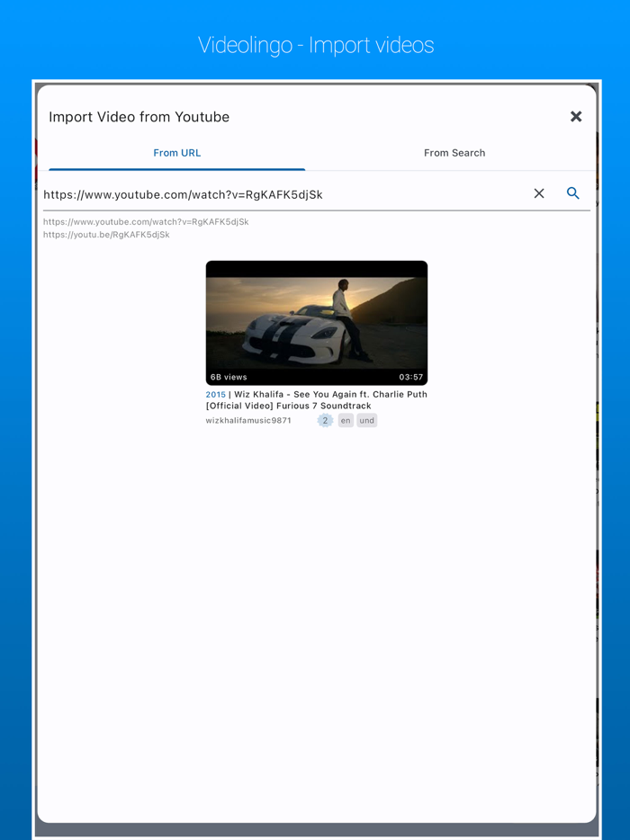The height and width of the screenshot is (840, 630).
Task: Select the full youtube.com/watch suggestion link
Action: [x=146, y=222]
